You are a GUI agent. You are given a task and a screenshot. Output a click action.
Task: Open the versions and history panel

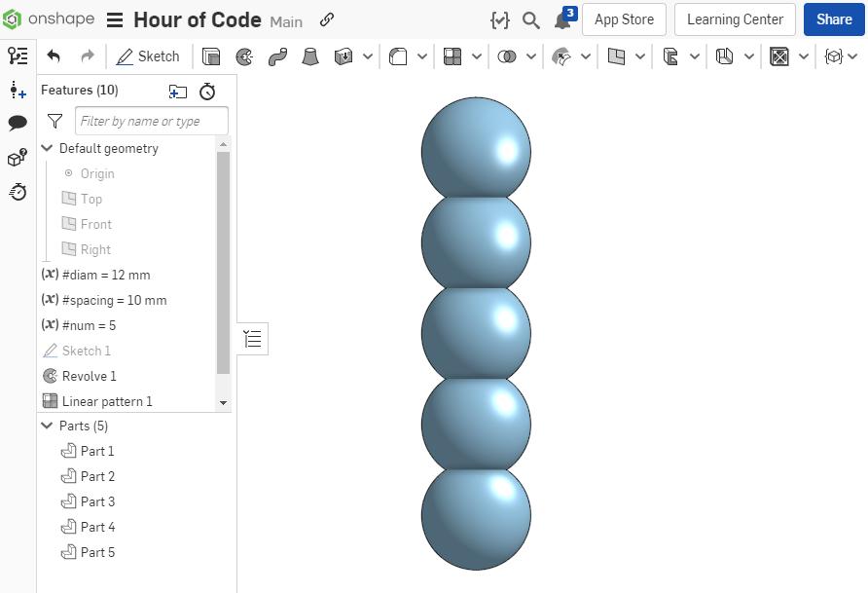18,192
